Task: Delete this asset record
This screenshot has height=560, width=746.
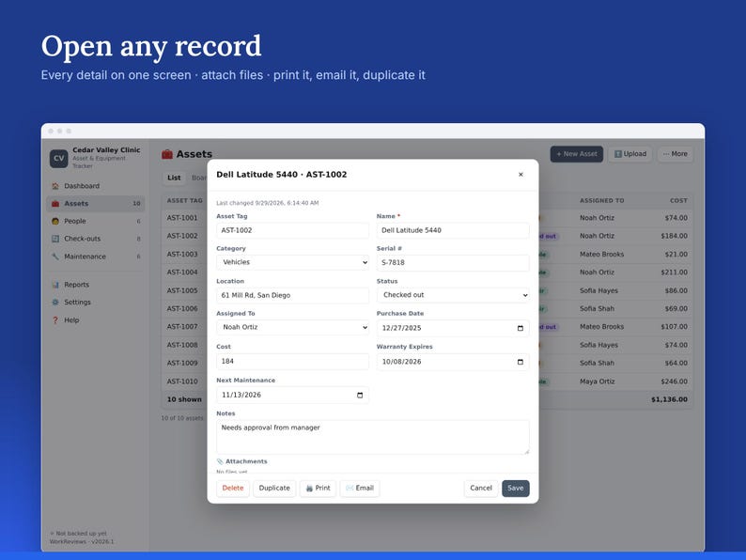Action: coord(233,489)
